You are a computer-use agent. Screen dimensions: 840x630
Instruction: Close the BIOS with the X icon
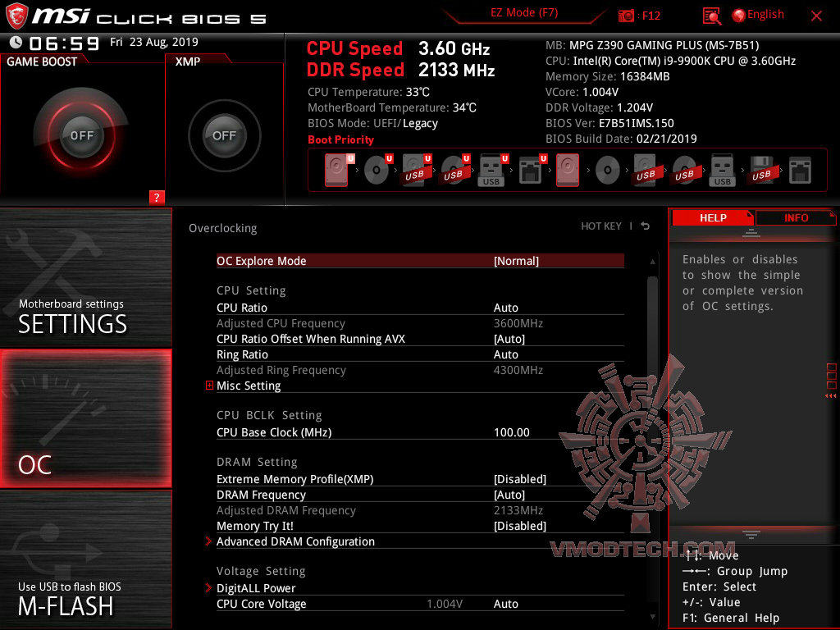pos(816,16)
